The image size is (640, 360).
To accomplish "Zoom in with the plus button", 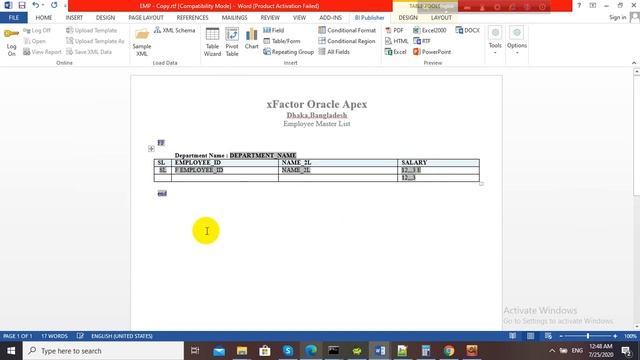I will [x=615, y=336].
